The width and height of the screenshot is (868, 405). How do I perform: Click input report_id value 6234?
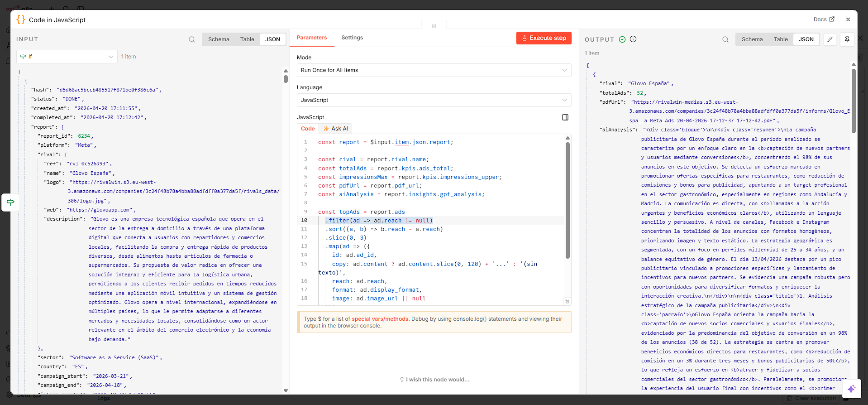(x=84, y=136)
